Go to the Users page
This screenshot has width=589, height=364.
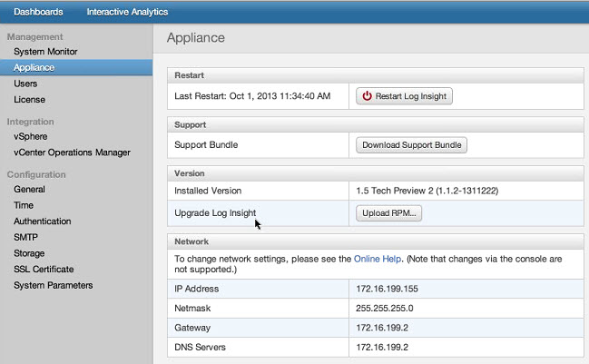click(25, 84)
